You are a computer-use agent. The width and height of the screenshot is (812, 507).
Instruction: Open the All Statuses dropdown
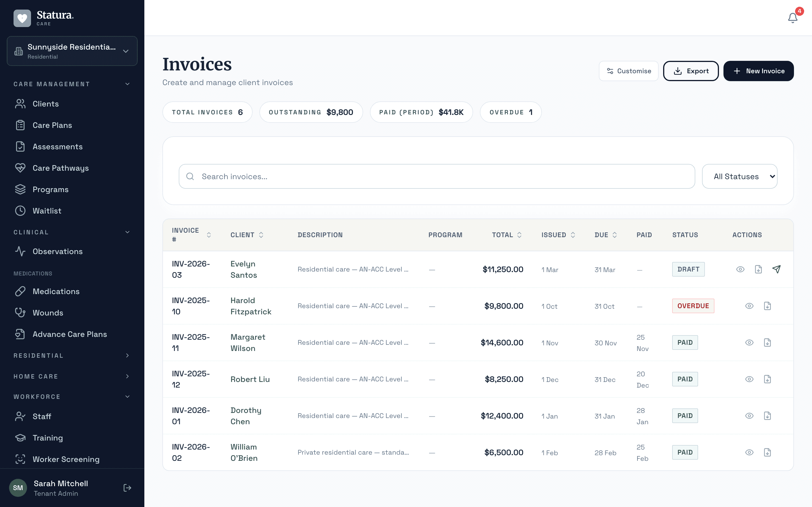click(x=740, y=176)
